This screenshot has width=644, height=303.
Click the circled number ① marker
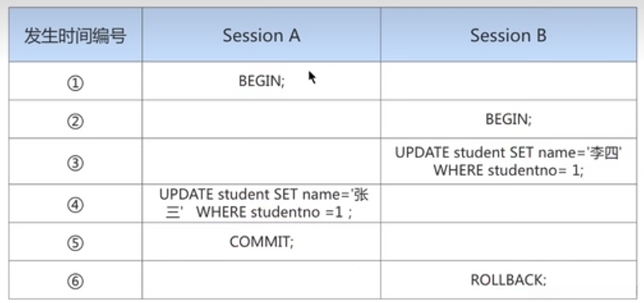point(75,83)
